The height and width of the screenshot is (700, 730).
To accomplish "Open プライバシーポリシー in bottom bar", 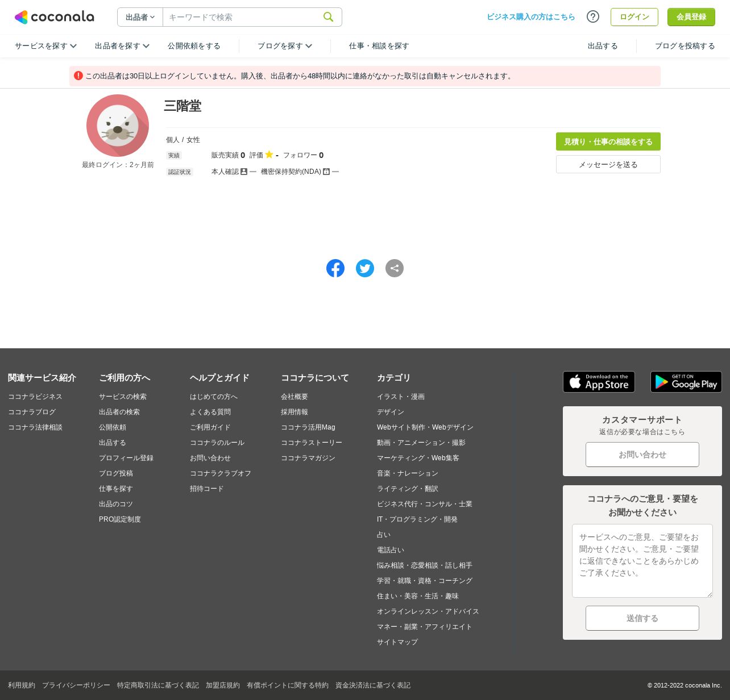I will point(76,685).
